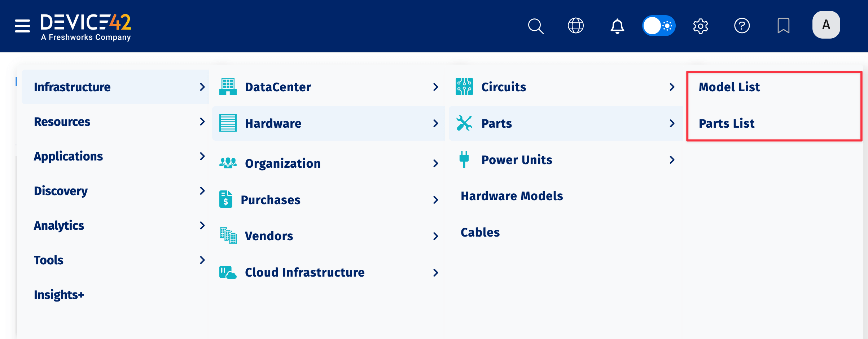The height and width of the screenshot is (339, 868).
Task: Open the search magnifier icon
Action: tap(535, 26)
